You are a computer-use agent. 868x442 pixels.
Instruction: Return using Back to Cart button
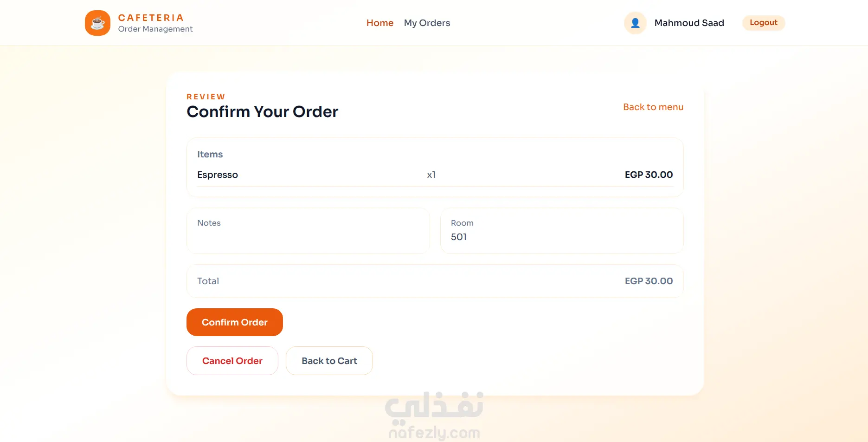(329, 361)
